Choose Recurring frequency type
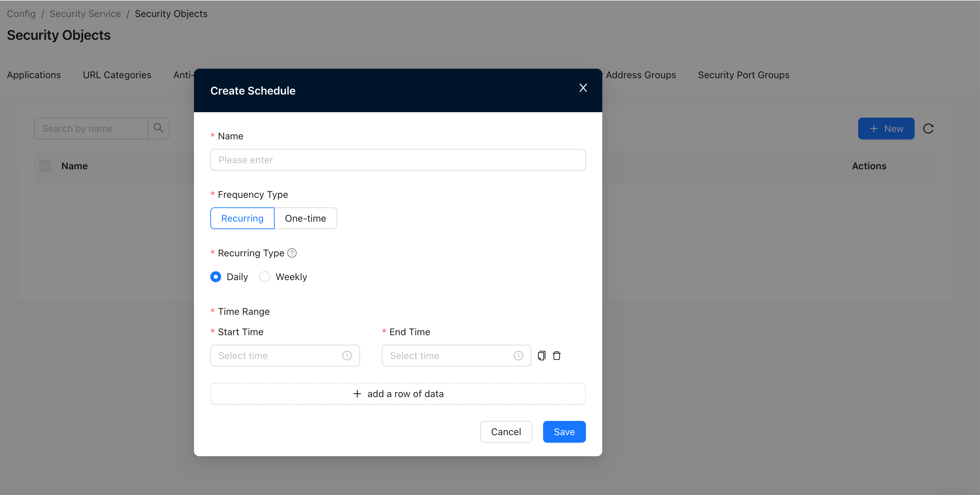This screenshot has height=495, width=980. click(x=242, y=218)
